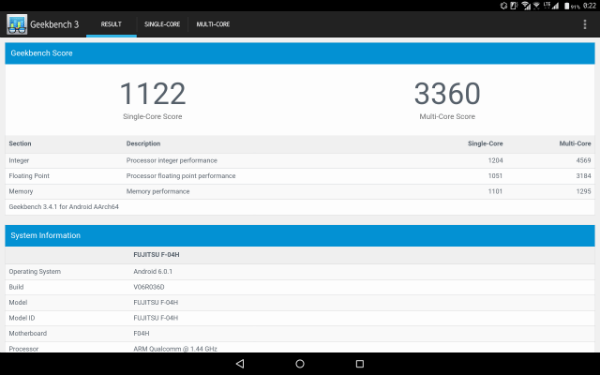Screen dimensions: 600x375
Task: Tap 'Processor integer performance' description
Action: [172, 160]
